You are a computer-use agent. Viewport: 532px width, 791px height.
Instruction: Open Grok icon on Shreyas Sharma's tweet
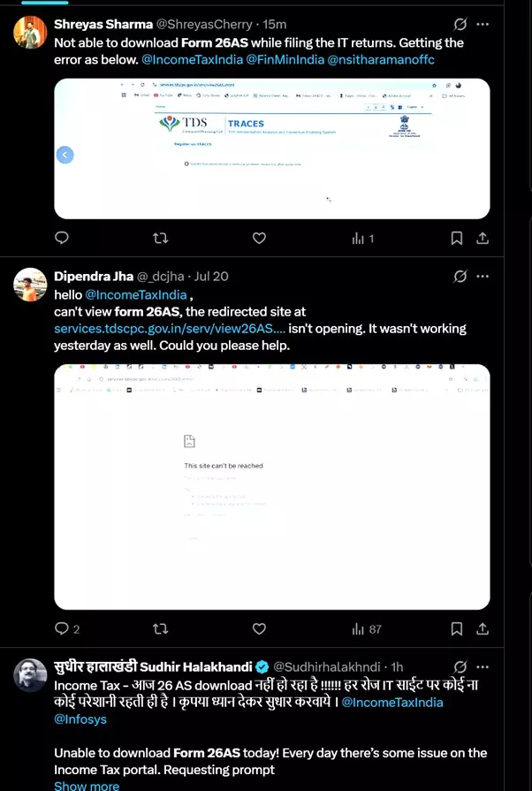click(460, 24)
